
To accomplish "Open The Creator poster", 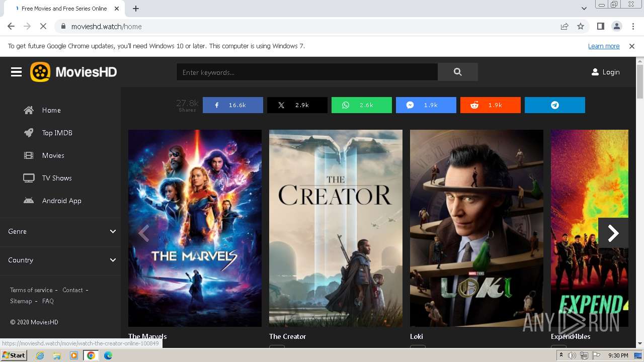I will coord(336,228).
